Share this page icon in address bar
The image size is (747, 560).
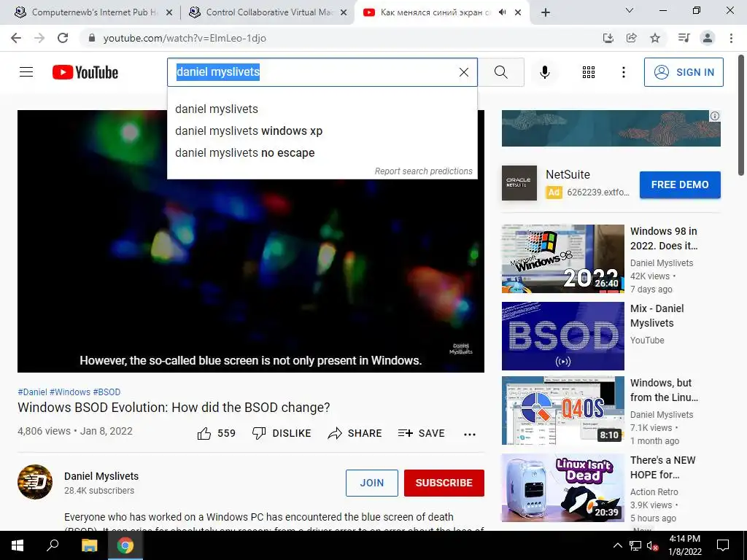(x=631, y=38)
